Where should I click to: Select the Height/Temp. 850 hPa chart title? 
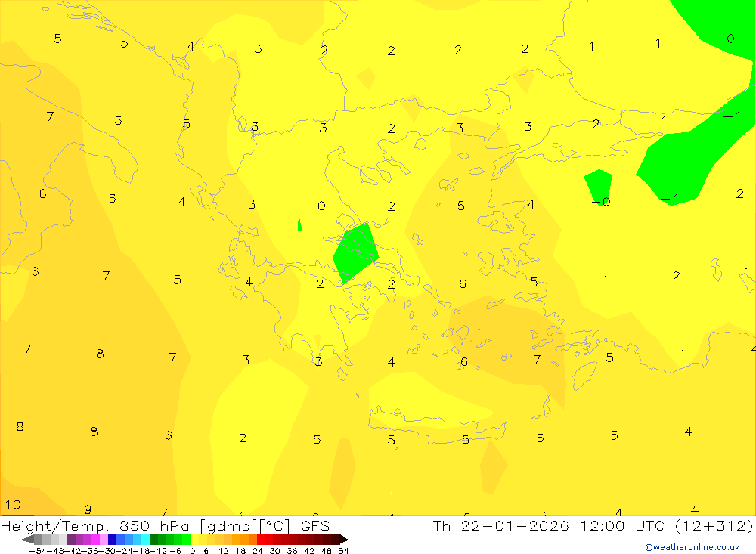pyautogui.click(x=165, y=525)
